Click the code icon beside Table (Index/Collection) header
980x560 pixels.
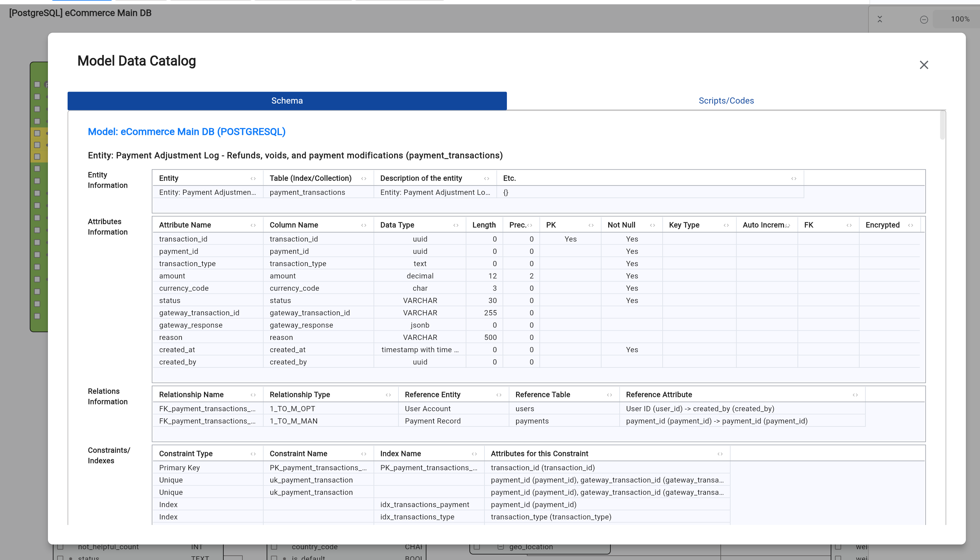[x=363, y=178]
